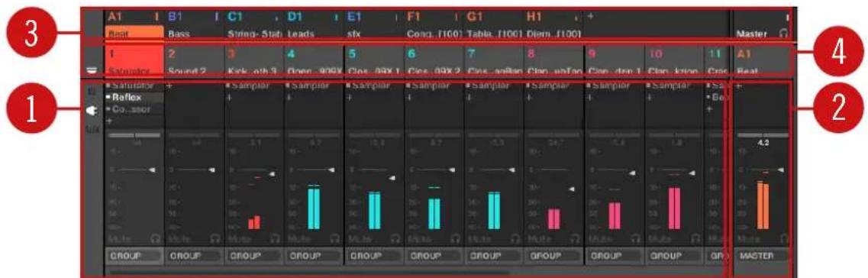
Task: Select Compressor plug-in in channel 1
Action: click(134, 108)
